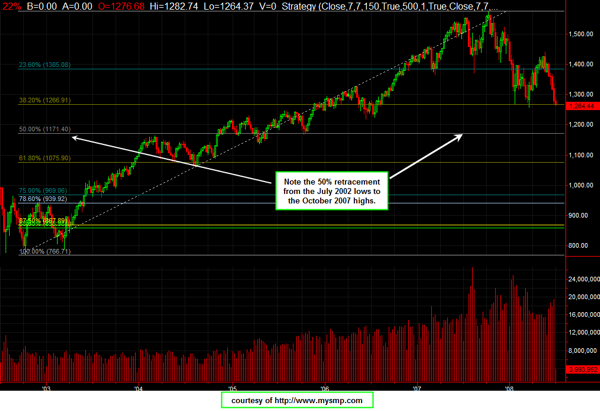
Task: Select the 24,000,000 volume axis label
Action: 577,277
